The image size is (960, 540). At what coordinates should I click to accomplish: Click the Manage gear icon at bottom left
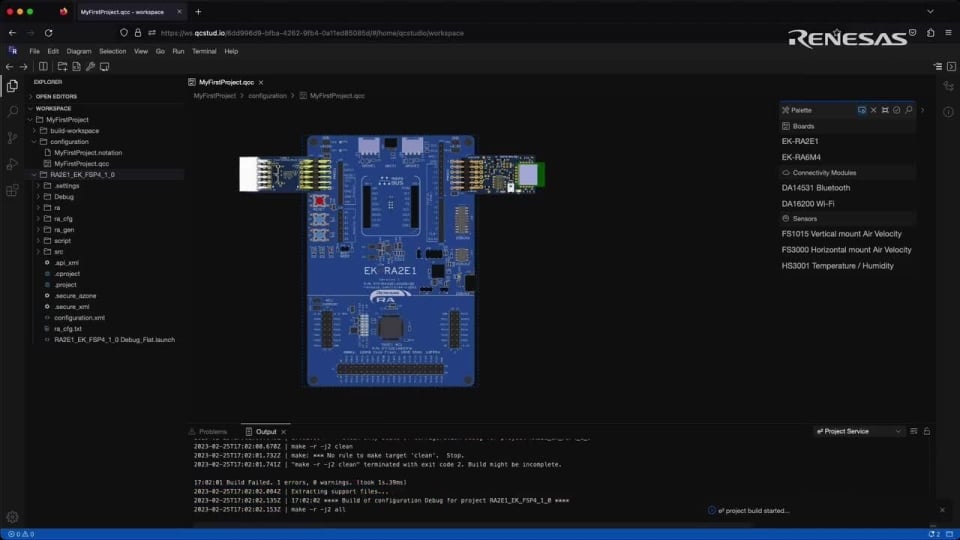pos(12,517)
